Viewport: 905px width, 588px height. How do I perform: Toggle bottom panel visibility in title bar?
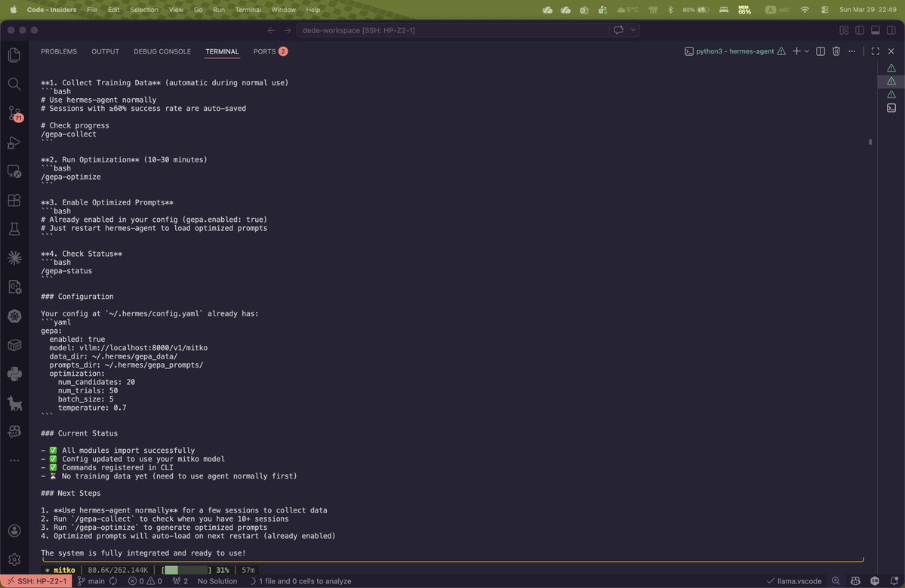[876, 30]
